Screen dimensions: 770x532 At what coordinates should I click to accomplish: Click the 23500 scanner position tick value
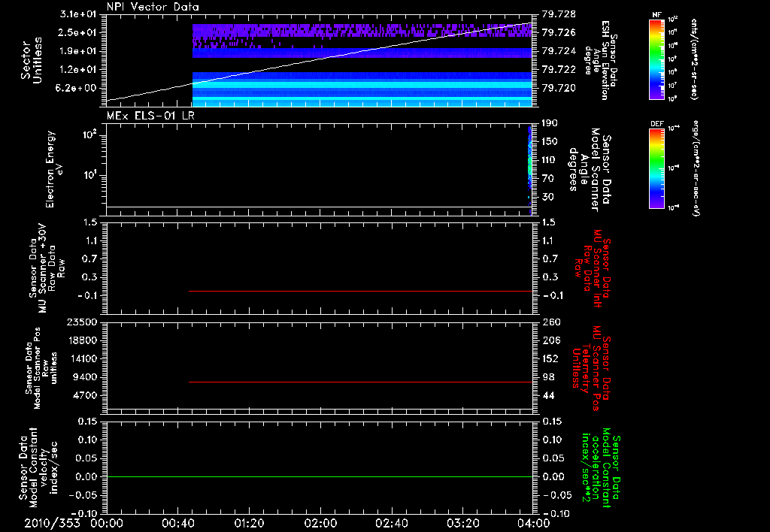pyautogui.click(x=82, y=322)
